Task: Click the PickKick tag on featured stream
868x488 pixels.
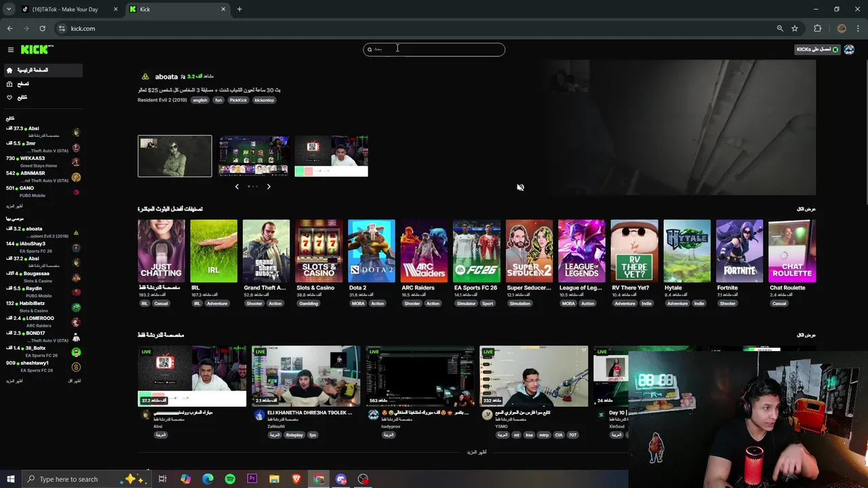Action: click(x=238, y=100)
